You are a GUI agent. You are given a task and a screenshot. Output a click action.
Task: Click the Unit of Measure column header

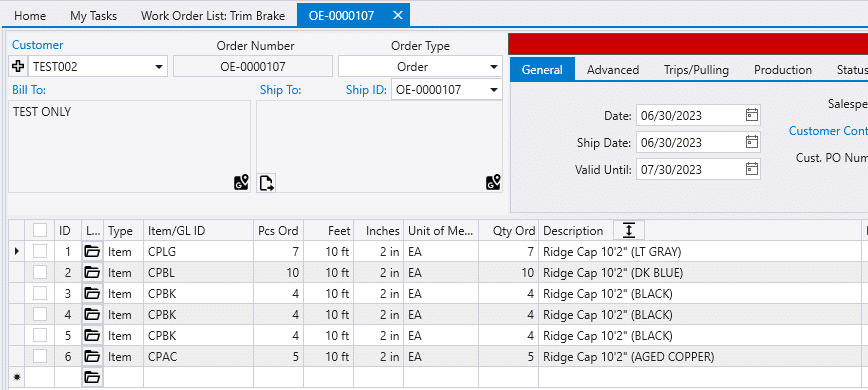pyautogui.click(x=441, y=230)
